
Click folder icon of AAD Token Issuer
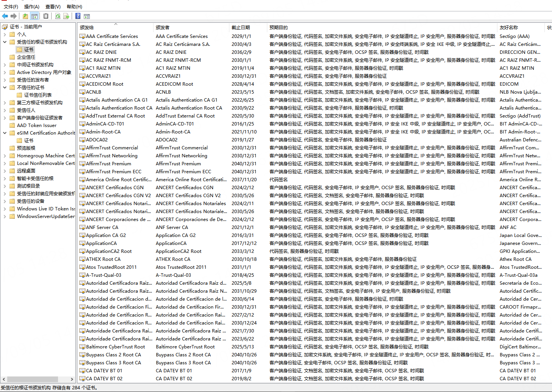point(12,125)
